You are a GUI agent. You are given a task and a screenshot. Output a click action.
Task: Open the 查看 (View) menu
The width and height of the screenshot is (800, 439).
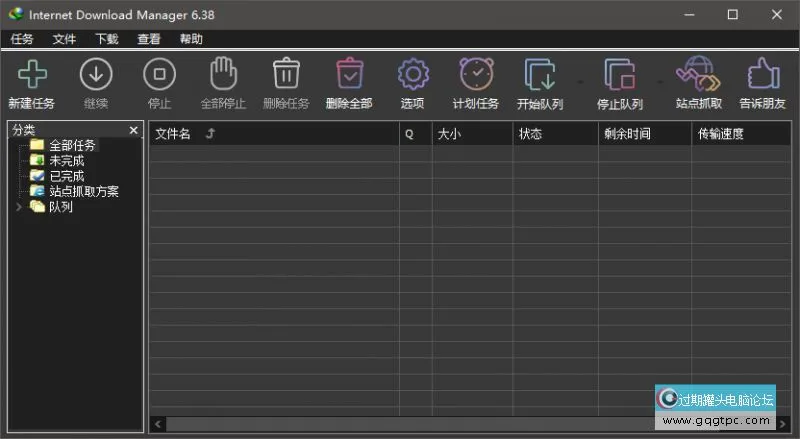point(149,39)
